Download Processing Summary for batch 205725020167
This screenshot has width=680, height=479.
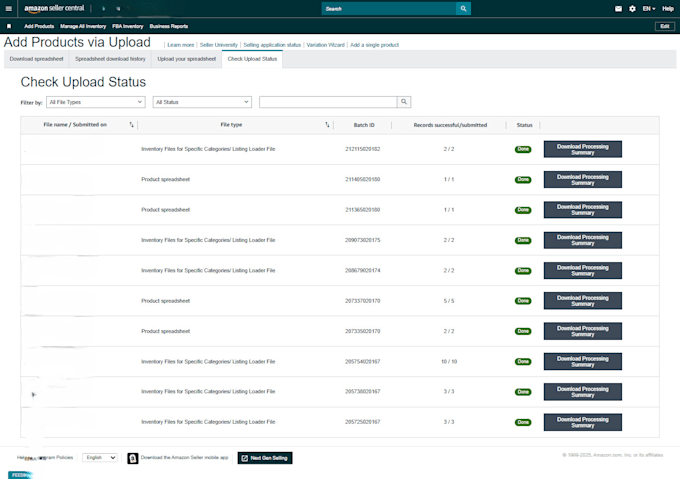click(582, 422)
